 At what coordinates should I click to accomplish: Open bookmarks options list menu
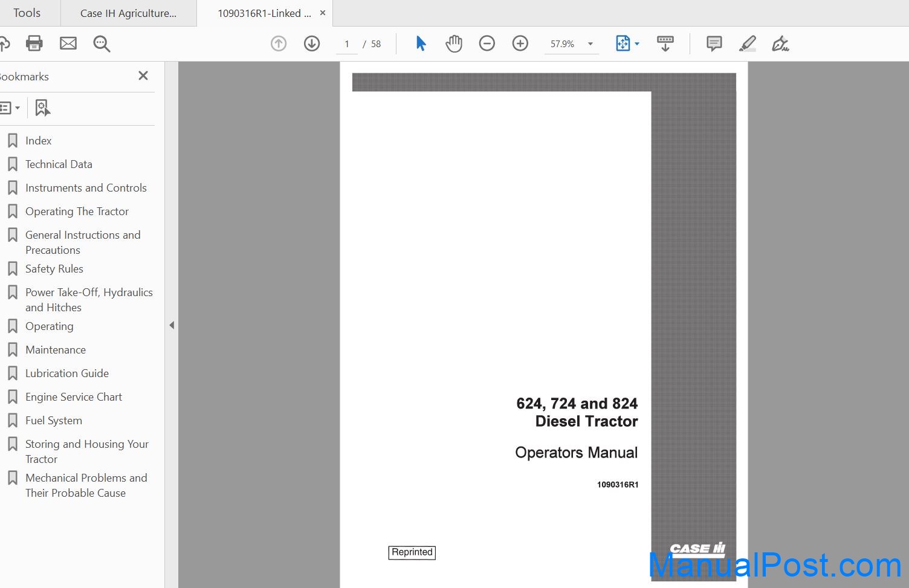[x=10, y=108]
